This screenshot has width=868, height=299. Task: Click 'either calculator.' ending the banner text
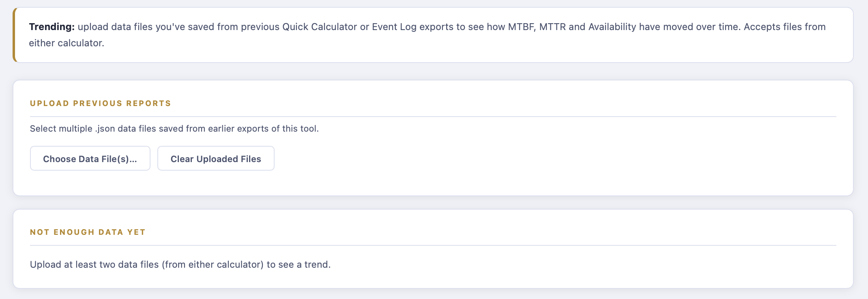(67, 43)
